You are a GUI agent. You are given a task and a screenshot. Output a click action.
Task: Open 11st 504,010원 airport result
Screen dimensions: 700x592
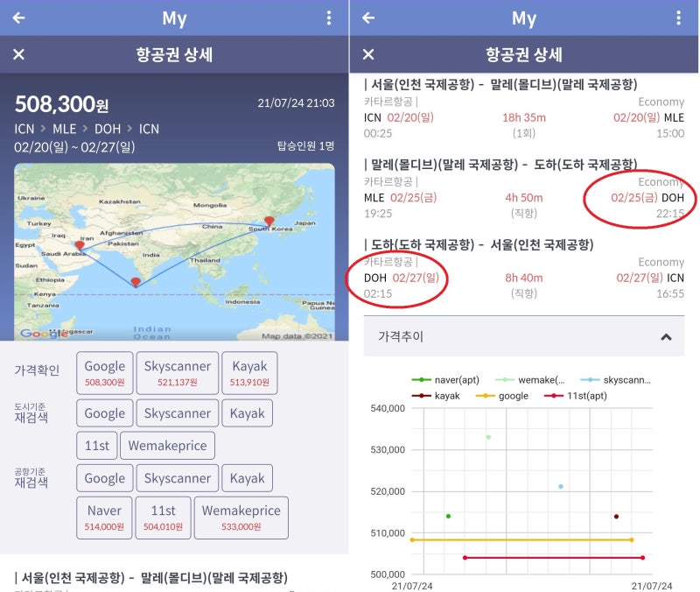click(163, 518)
